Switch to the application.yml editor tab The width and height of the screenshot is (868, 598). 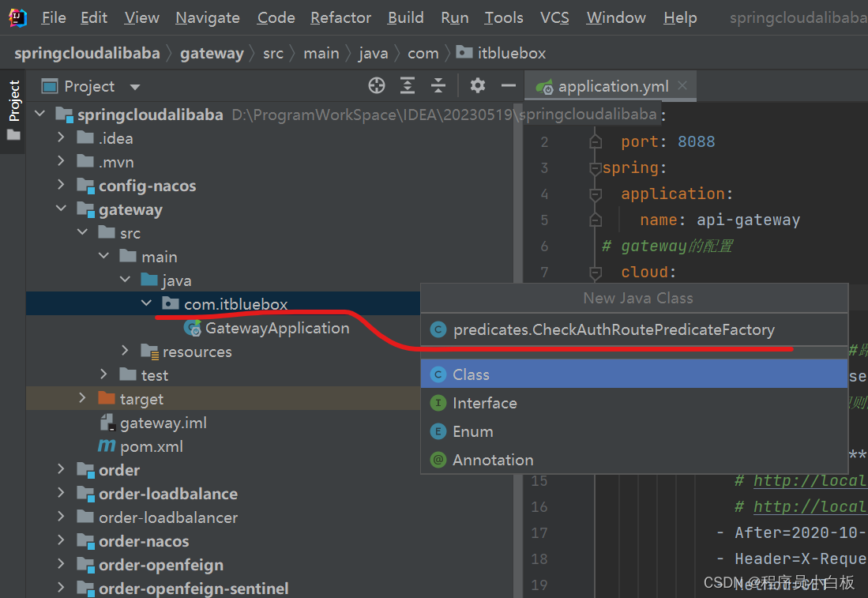coord(610,86)
